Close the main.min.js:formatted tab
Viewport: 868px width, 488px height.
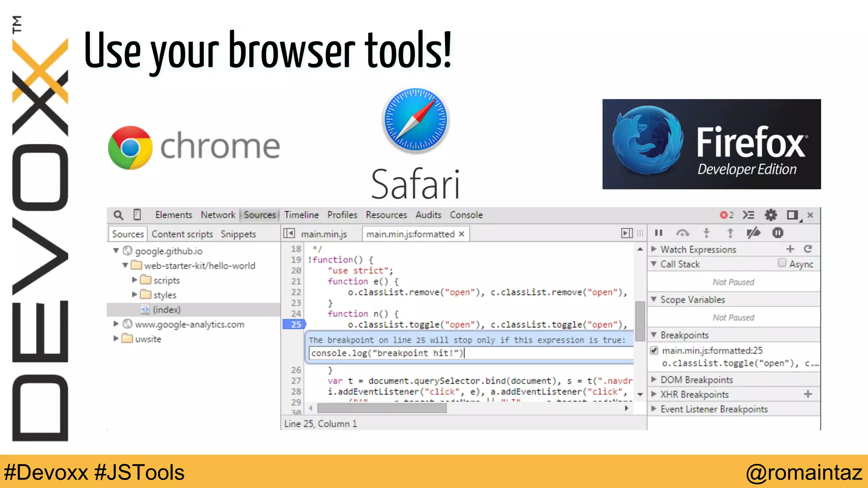point(462,234)
